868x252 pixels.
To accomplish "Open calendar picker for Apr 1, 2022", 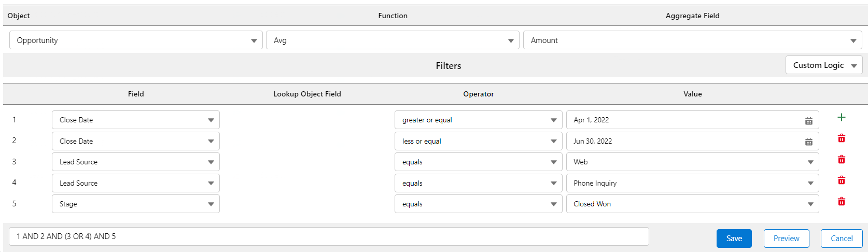I will pos(808,120).
